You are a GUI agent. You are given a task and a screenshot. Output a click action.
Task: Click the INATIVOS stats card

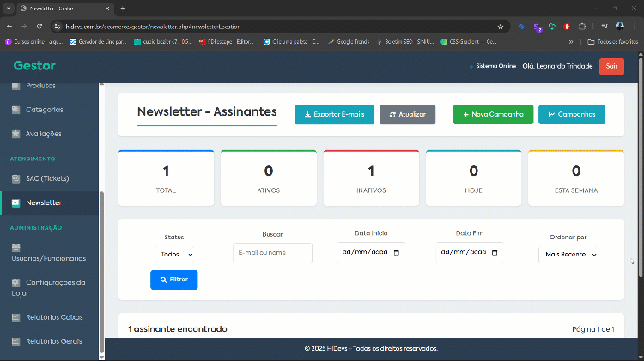371,178
